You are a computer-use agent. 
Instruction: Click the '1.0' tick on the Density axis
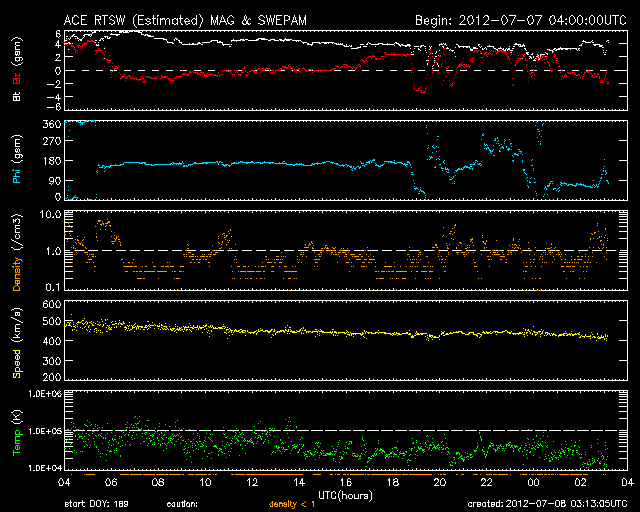pos(53,252)
